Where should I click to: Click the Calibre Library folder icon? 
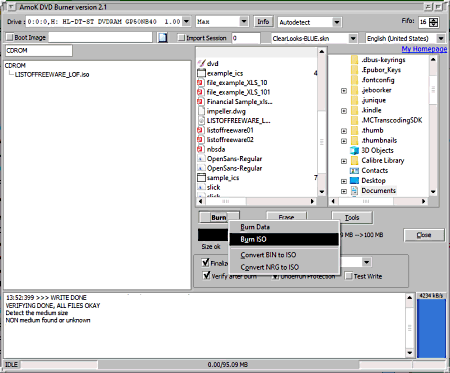click(x=355, y=161)
